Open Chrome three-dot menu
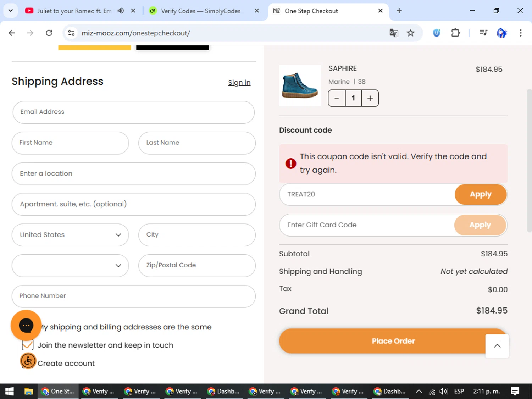532x399 pixels. (x=521, y=33)
